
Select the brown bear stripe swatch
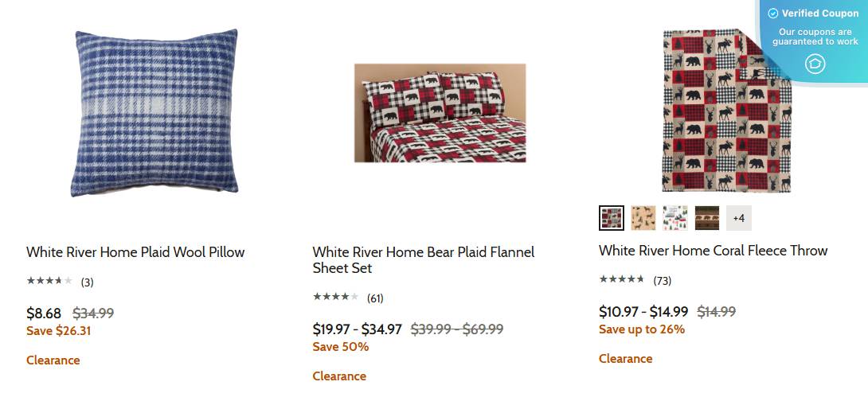click(x=707, y=217)
